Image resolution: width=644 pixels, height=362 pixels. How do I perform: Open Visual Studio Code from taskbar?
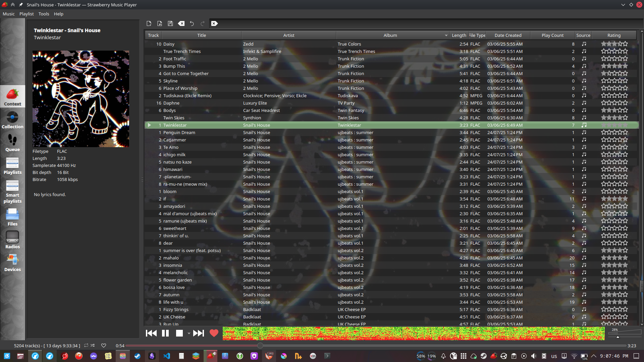point(167,356)
